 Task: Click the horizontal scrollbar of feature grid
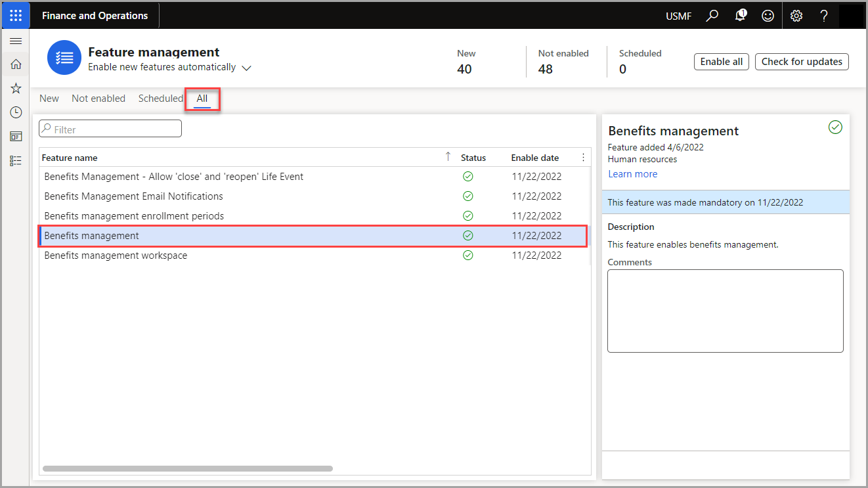click(188, 469)
